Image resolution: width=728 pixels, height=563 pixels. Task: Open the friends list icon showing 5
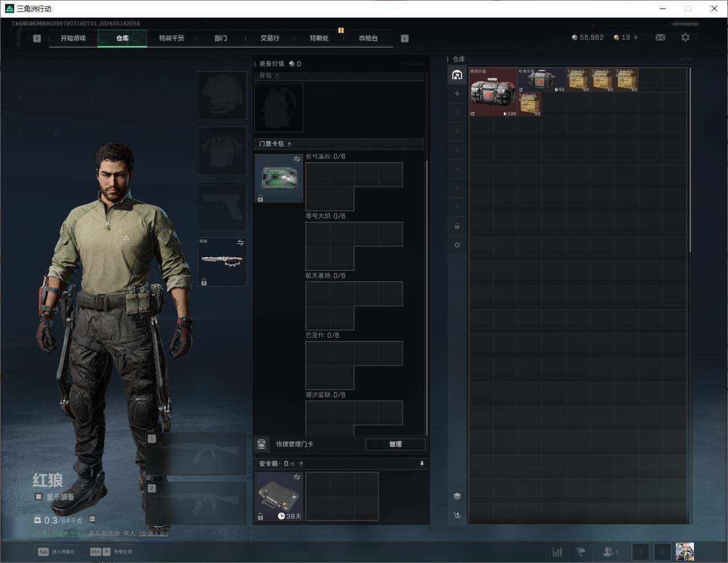[611, 552]
